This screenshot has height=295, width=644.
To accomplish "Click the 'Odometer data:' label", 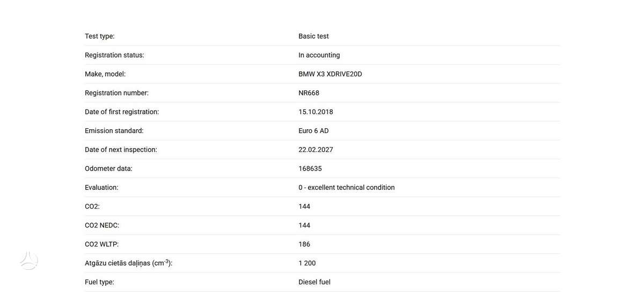I will point(108,168).
